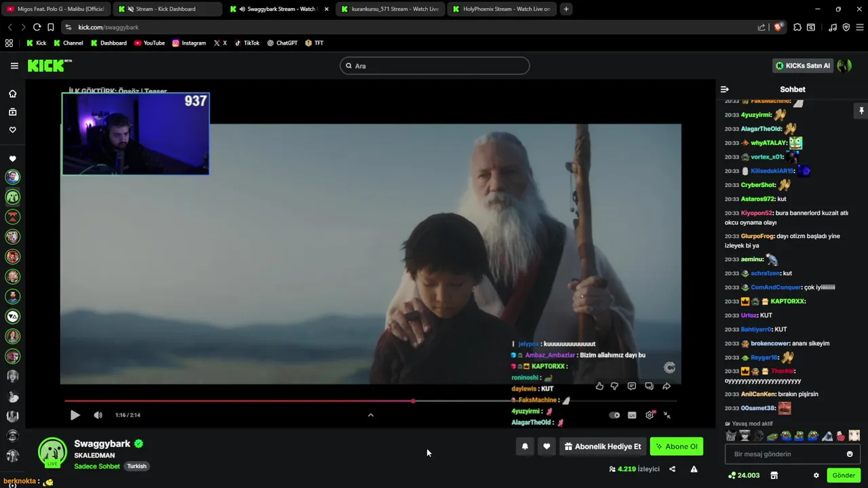Open a new browser tab

point(566,9)
